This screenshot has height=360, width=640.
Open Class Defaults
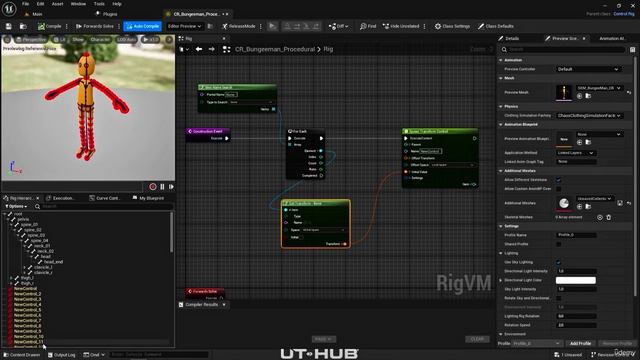point(496,26)
